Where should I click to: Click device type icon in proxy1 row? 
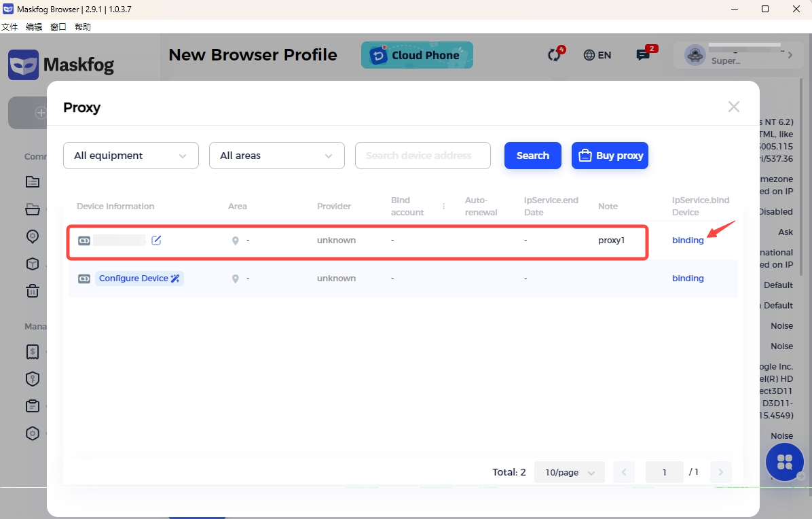(x=84, y=240)
